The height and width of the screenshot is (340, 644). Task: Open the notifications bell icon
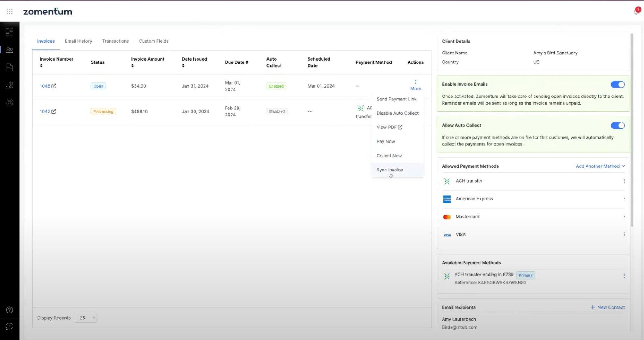[x=636, y=12]
